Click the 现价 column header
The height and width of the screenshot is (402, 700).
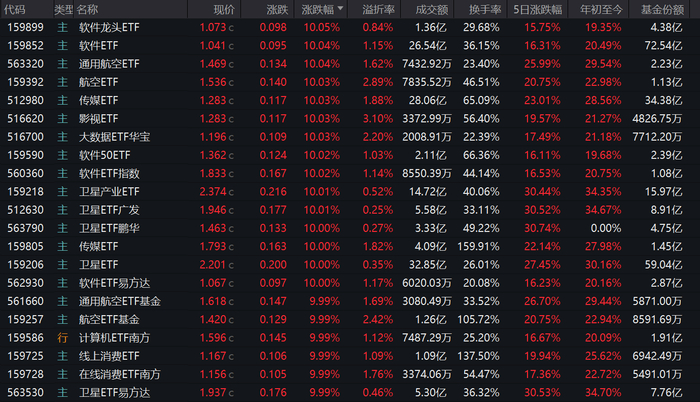tap(224, 9)
